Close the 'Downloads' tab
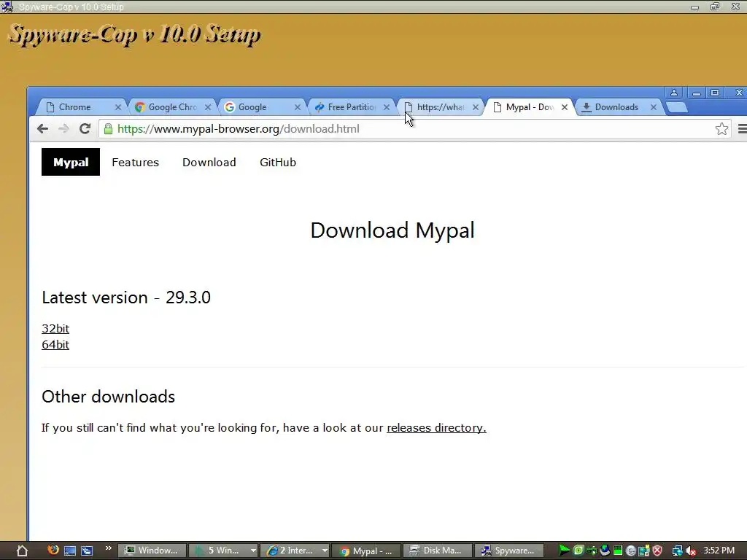The width and height of the screenshot is (747, 560). pos(654,107)
